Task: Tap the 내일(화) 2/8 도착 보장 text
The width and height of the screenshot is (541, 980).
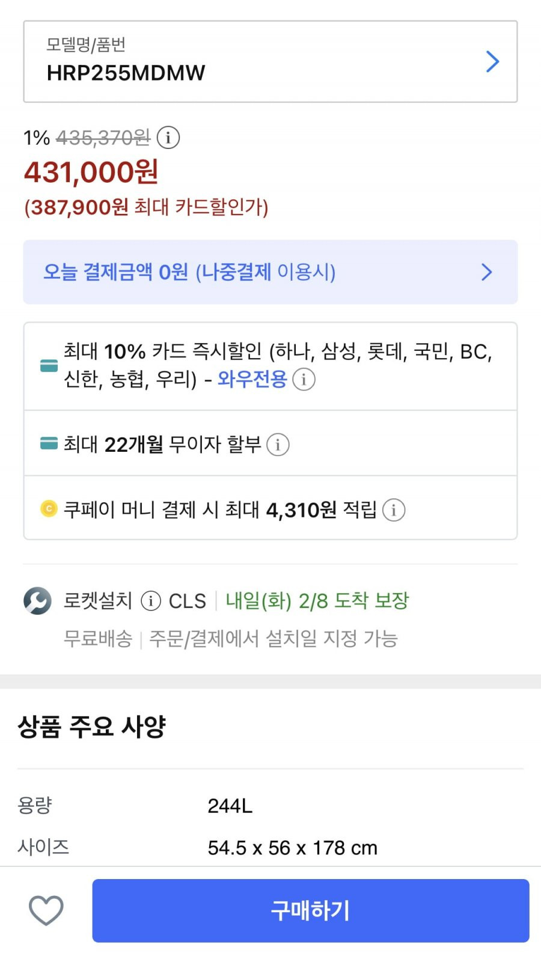Action: click(x=317, y=601)
